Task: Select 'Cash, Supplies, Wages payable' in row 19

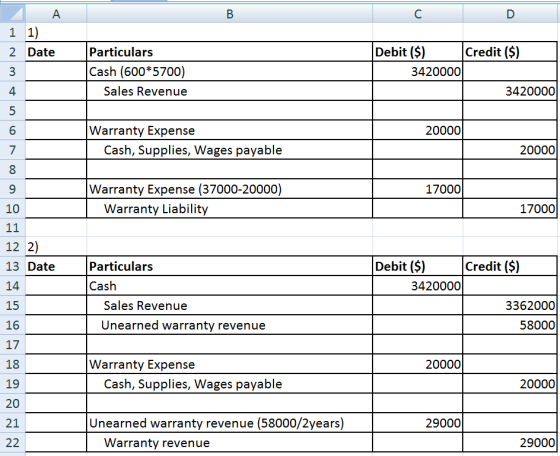Action: tap(230, 384)
